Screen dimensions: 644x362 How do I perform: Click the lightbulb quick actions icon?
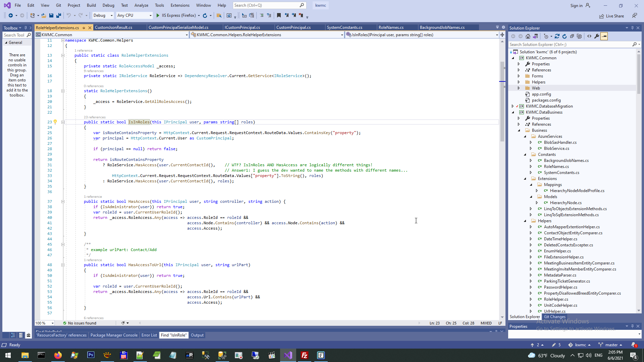55,122
